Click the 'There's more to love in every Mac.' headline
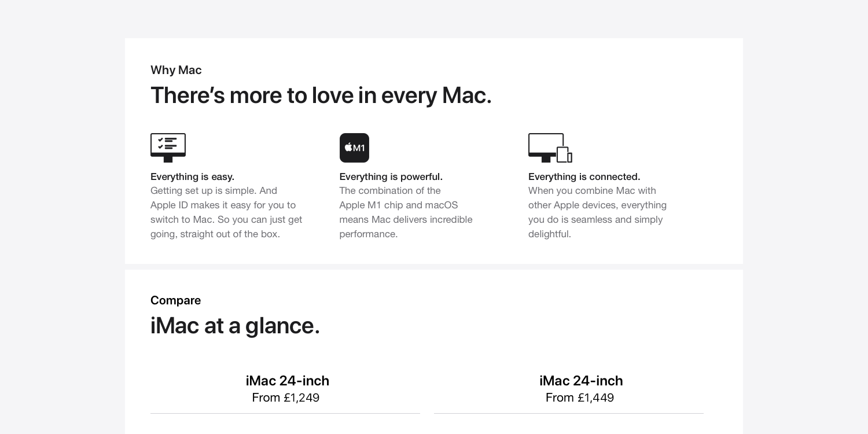The width and height of the screenshot is (868, 434). tap(321, 95)
